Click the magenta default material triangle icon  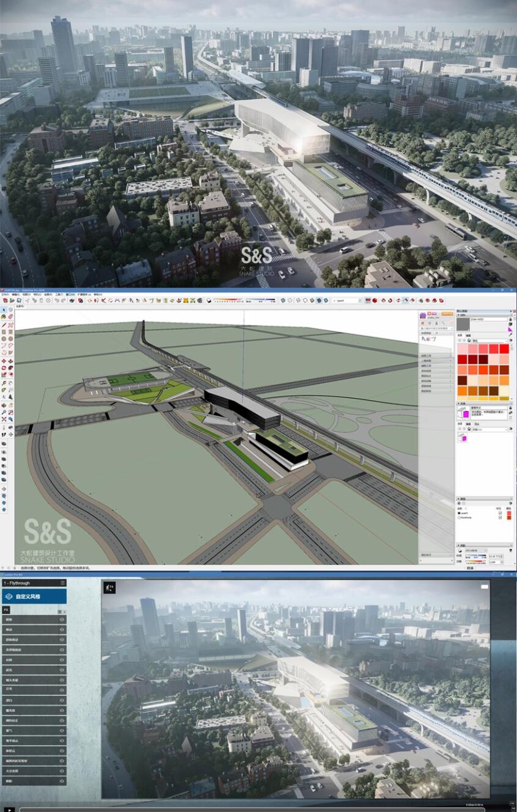pyautogui.click(x=511, y=329)
